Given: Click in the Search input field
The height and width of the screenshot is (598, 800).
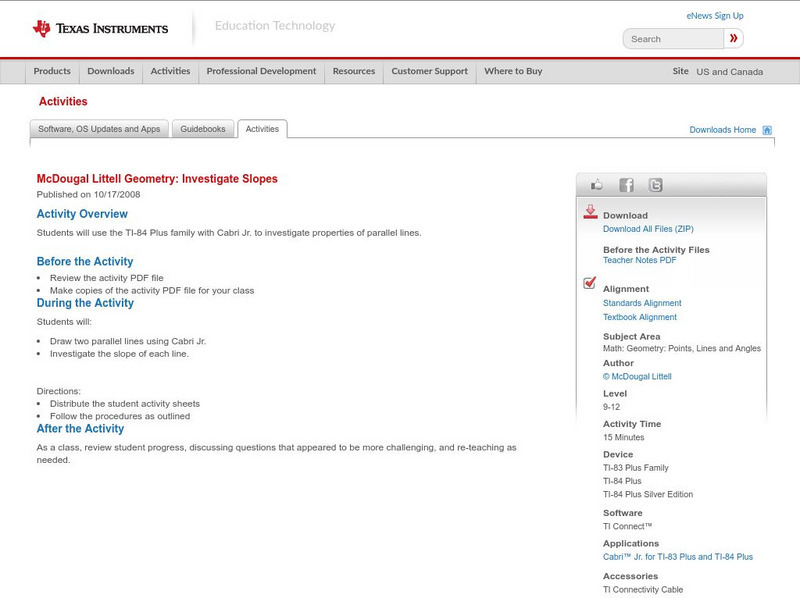Looking at the screenshot, I should (x=673, y=39).
